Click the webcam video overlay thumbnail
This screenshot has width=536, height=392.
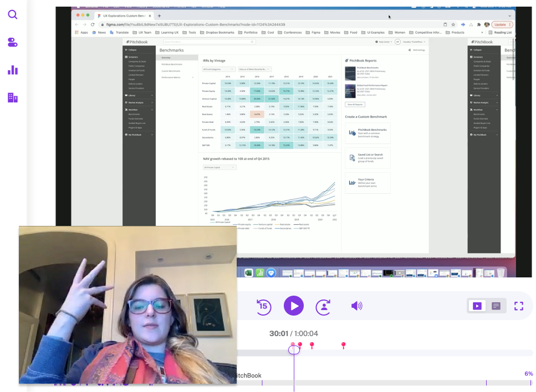pos(127,305)
